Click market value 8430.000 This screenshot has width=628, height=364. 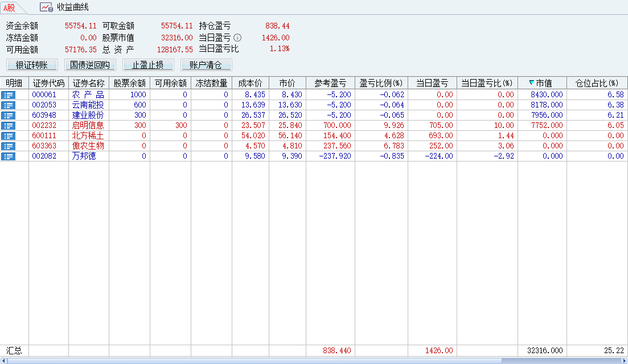547,95
